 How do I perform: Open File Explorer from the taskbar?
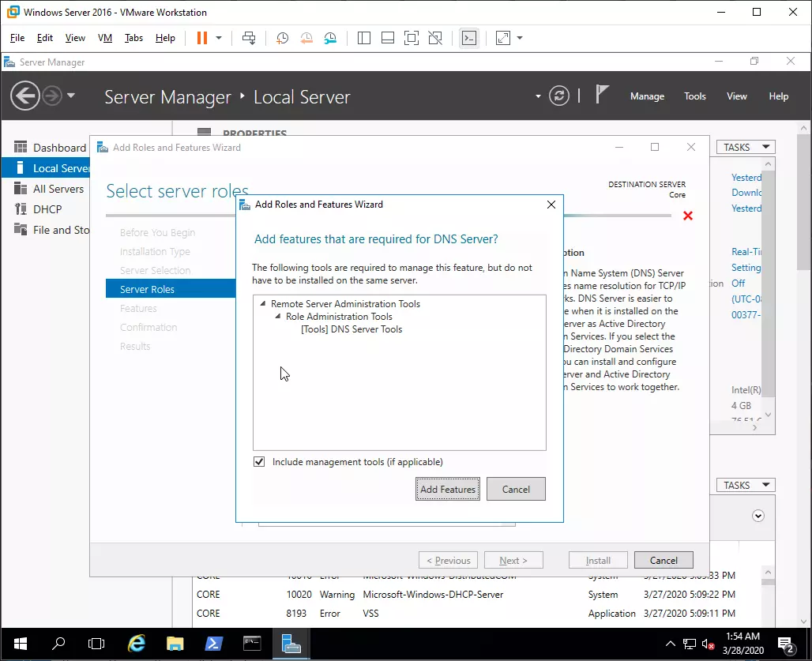pyautogui.click(x=175, y=644)
